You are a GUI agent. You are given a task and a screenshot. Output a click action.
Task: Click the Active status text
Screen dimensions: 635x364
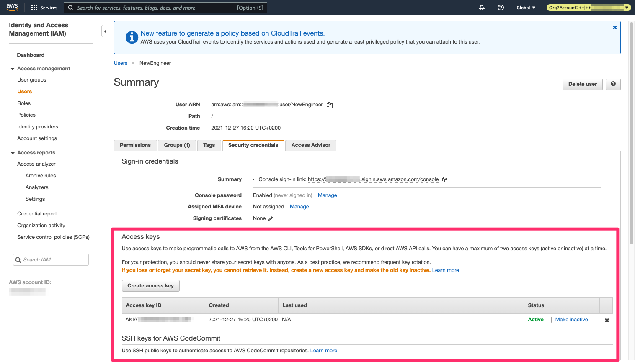536,320
